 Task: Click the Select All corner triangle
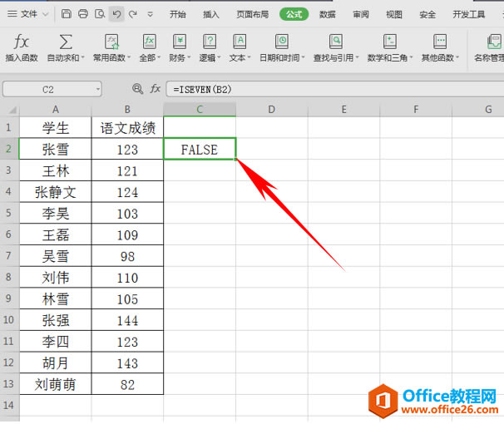coord(12,110)
